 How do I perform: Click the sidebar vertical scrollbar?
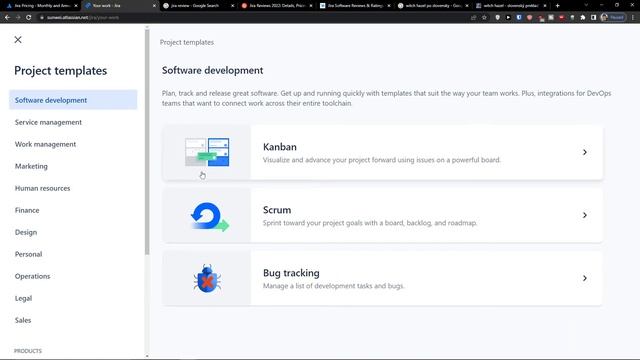click(x=147, y=142)
